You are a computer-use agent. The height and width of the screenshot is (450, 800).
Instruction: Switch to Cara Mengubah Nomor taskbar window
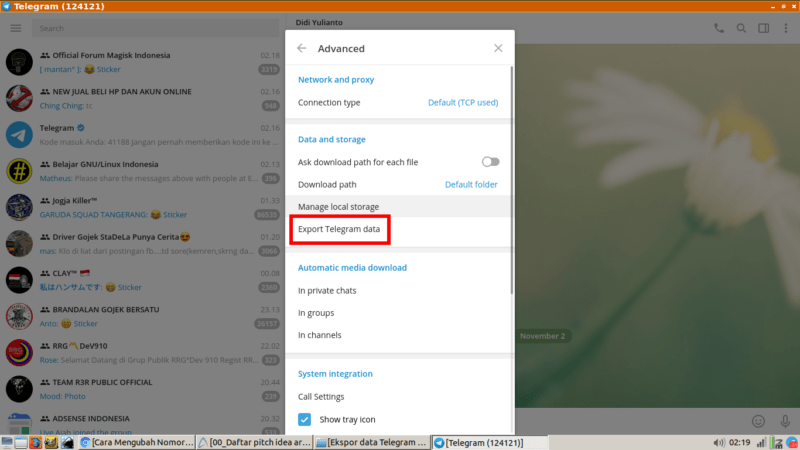pyautogui.click(x=137, y=442)
